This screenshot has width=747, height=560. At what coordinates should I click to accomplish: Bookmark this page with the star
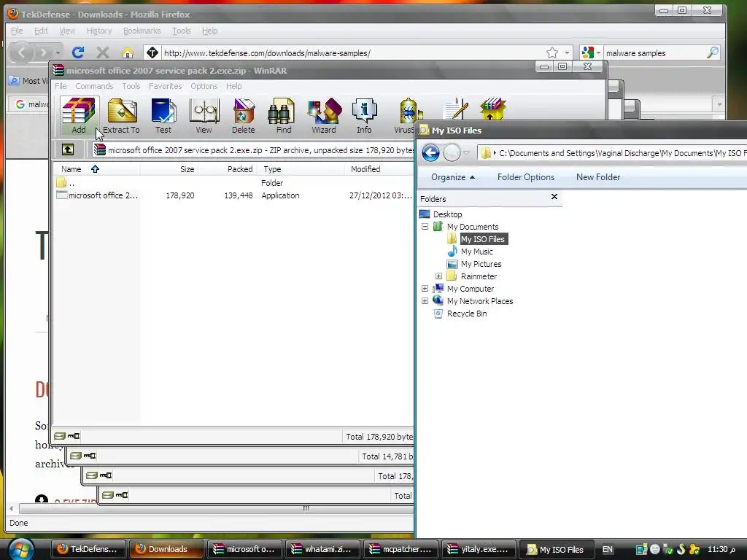click(551, 52)
